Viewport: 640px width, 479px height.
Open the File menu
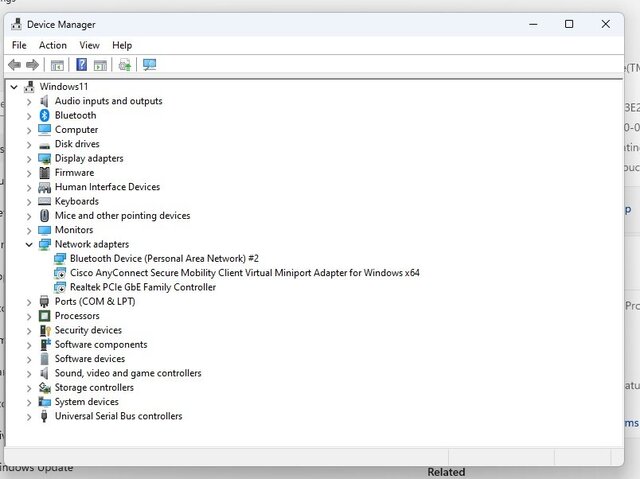click(19, 45)
